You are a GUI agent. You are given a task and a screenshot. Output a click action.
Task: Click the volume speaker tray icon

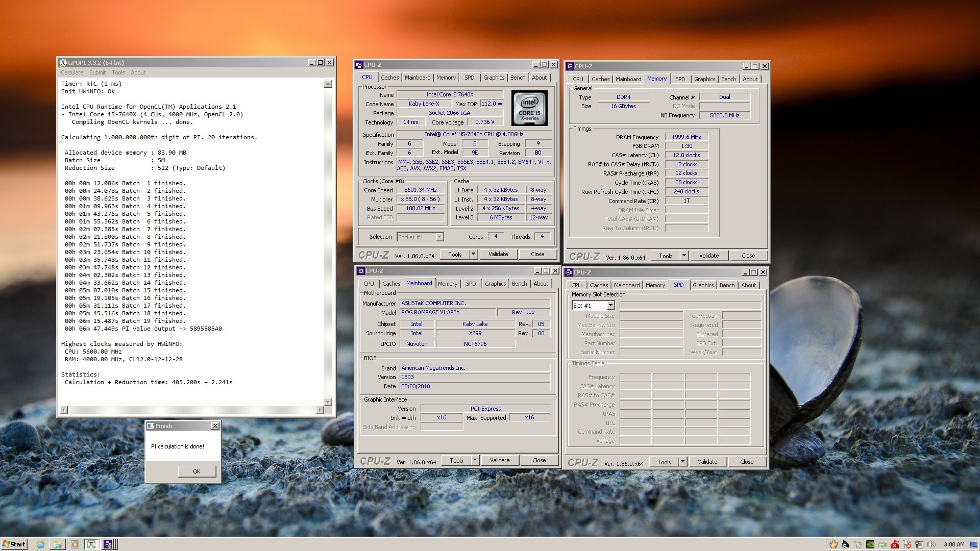point(932,544)
